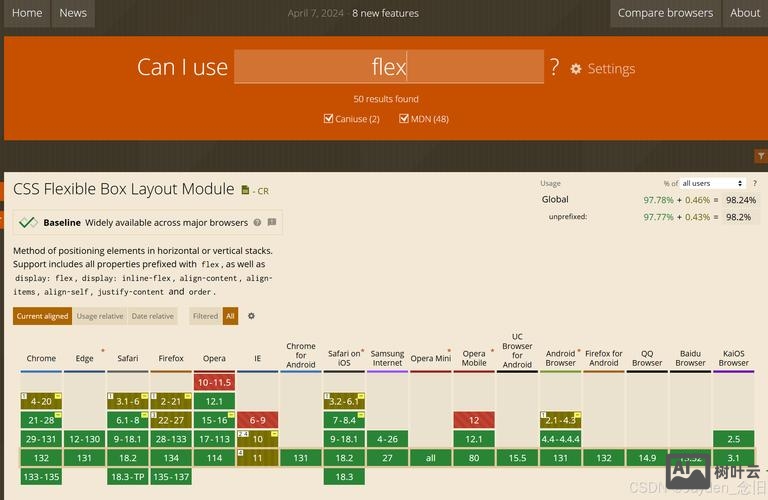Open the Home tab
Image resolution: width=768 pixels, height=500 pixels.
[x=27, y=13]
